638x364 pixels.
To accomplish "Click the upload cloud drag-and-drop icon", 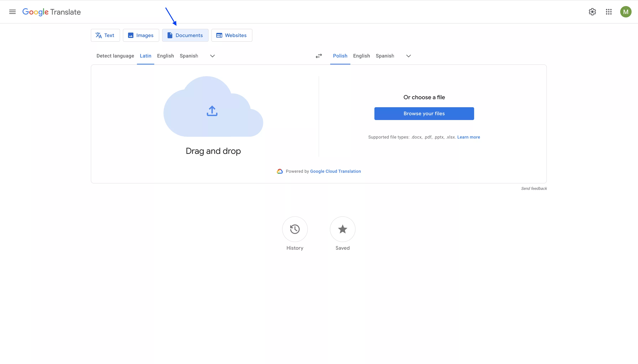I will click(212, 111).
